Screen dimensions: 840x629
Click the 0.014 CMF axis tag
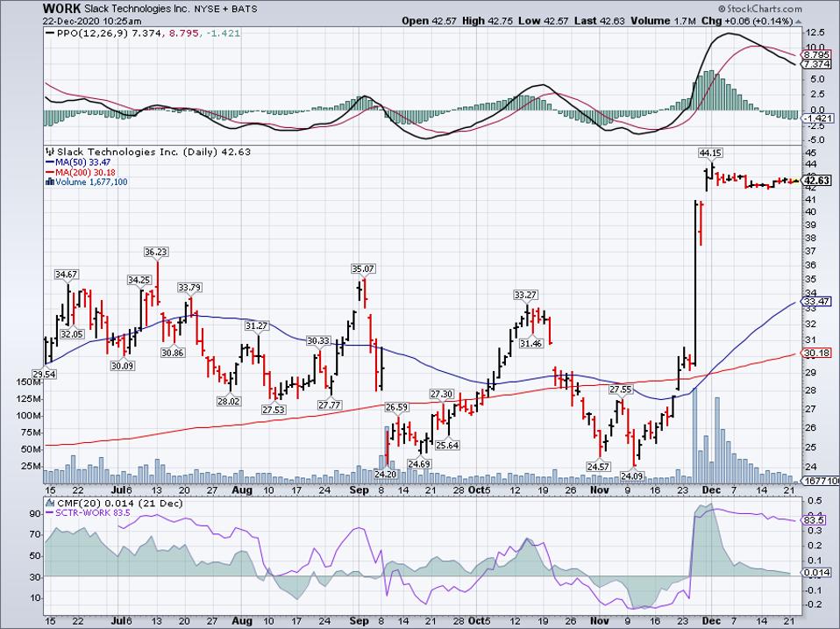pos(816,573)
